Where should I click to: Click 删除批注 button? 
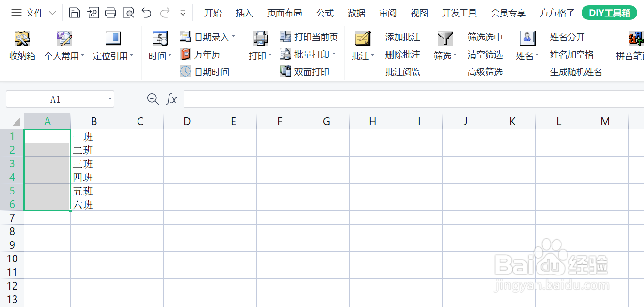pos(403,54)
